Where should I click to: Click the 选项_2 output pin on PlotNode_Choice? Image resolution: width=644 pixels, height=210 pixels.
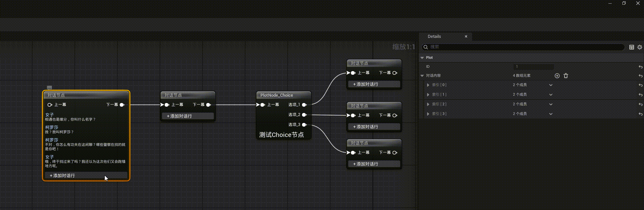point(304,115)
